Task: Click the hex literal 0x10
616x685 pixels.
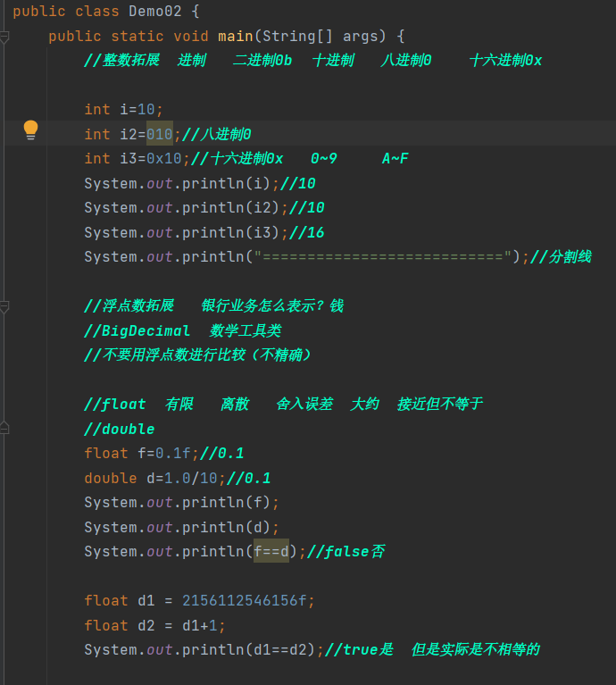Action: 164,158
